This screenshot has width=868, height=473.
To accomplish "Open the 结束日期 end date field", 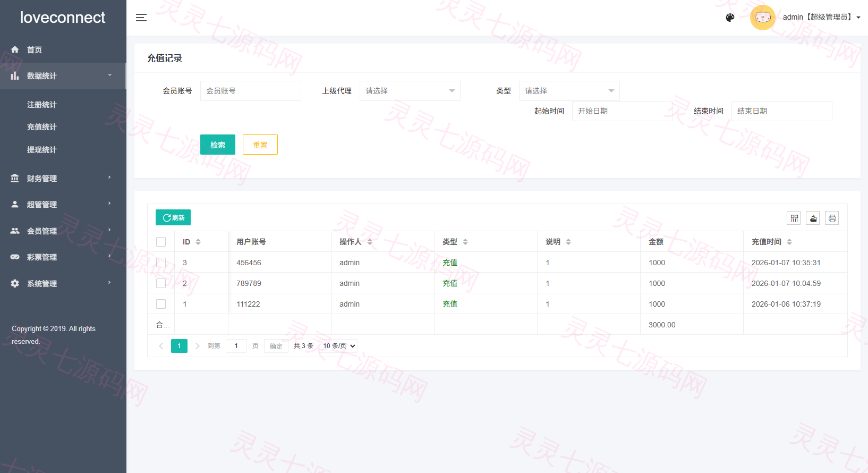I will pyautogui.click(x=782, y=111).
